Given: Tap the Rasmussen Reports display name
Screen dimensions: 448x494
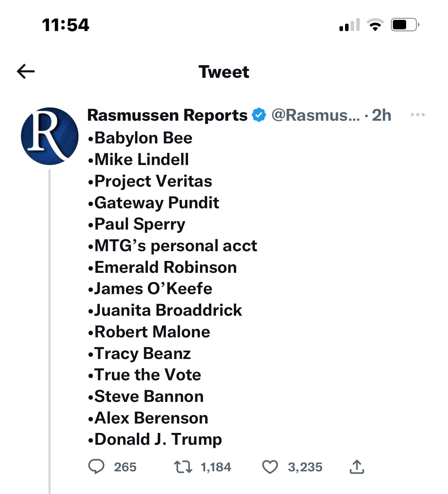Looking at the screenshot, I should 167,115.
